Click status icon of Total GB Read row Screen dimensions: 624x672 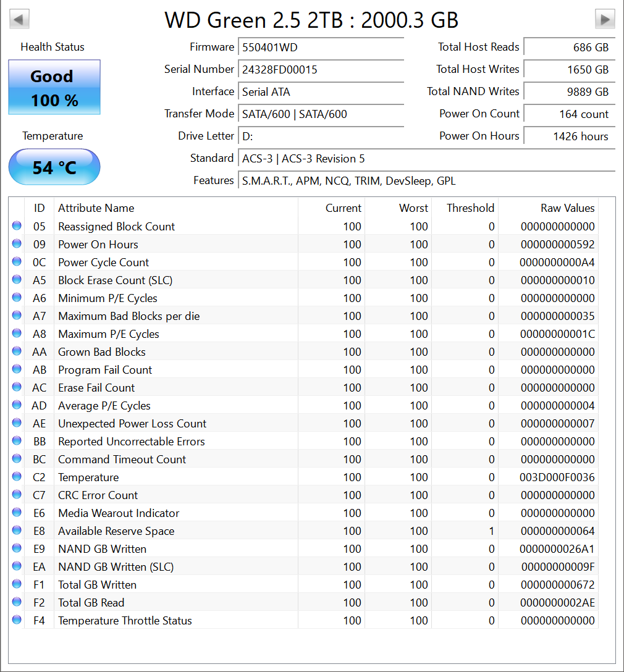point(17,602)
